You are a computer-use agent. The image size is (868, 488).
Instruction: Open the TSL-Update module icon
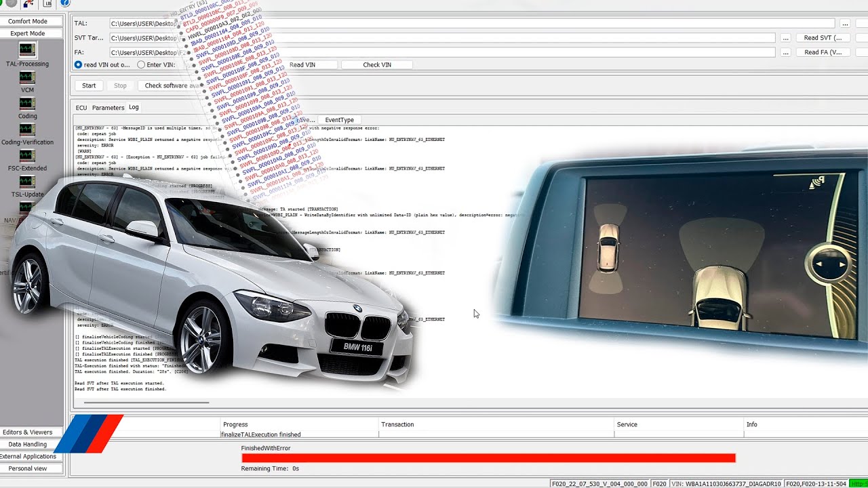tap(27, 182)
